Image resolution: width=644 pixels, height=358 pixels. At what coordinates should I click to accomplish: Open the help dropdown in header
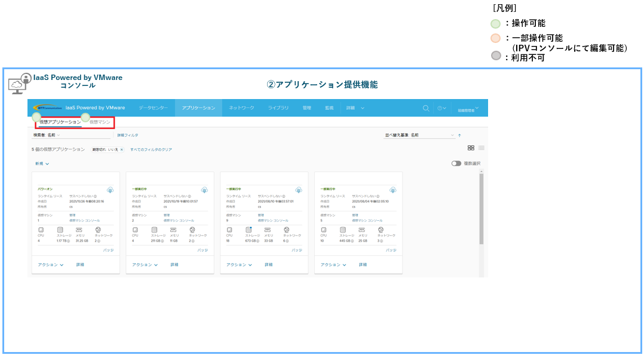click(441, 108)
